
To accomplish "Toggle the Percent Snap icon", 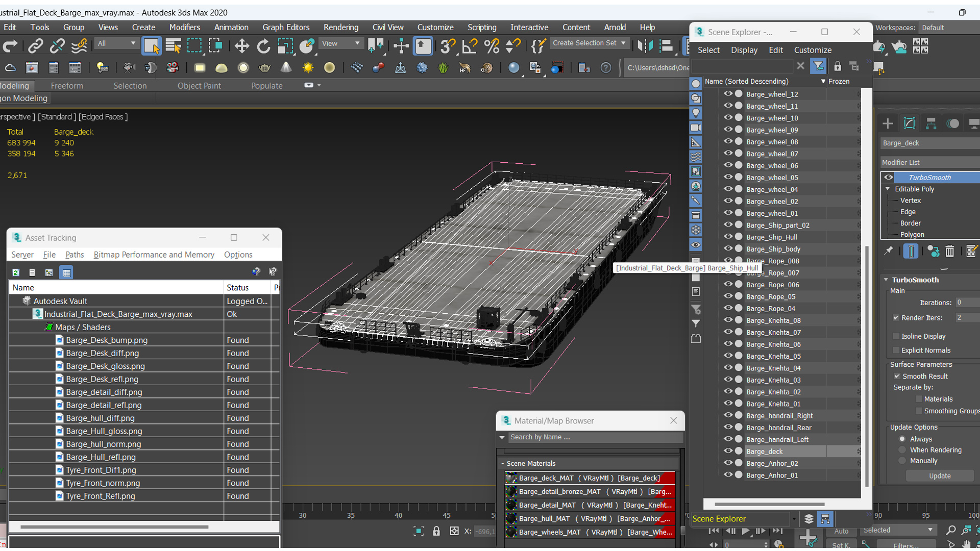I will [492, 46].
